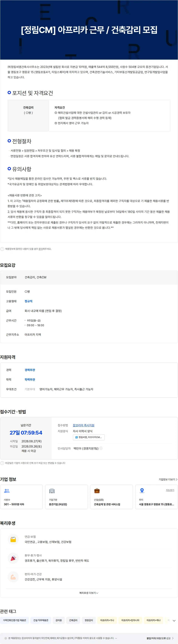Select 아프리카>가나 tag

(107, 620)
